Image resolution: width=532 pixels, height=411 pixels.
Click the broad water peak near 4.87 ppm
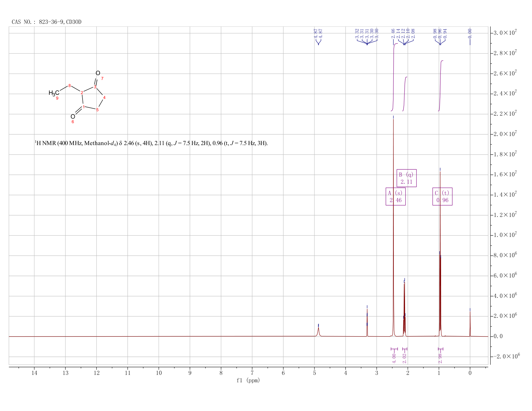point(318,332)
